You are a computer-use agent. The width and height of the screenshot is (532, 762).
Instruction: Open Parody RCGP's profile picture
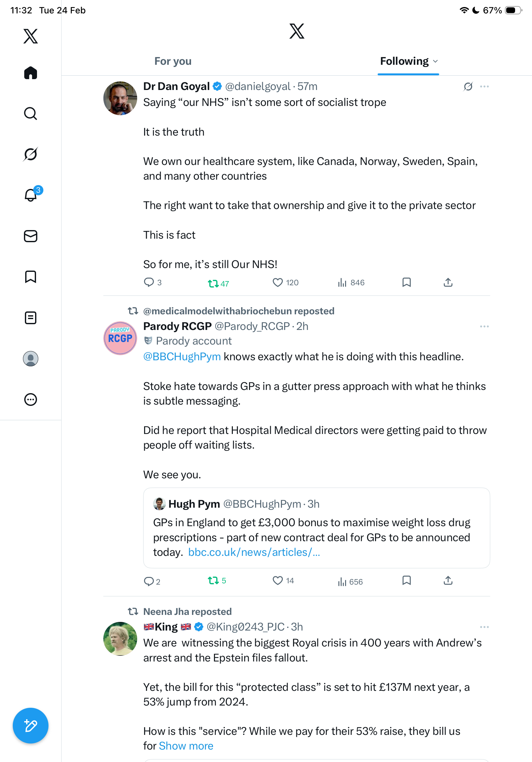pyautogui.click(x=120, y=338)
